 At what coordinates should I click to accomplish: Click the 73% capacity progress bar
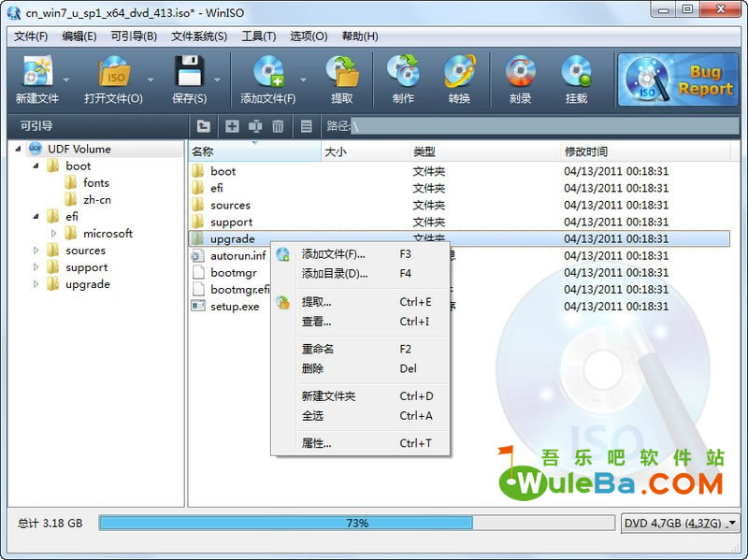pyautogui.click(x=357, y=524)
